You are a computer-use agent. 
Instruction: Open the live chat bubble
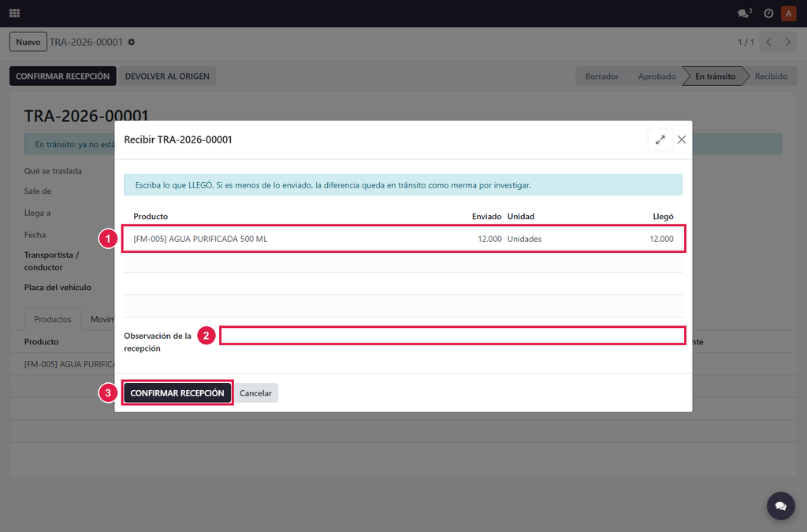(x=781, y=506)
